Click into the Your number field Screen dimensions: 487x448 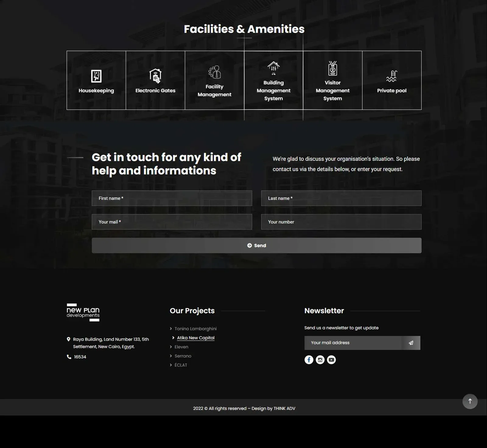click(x=341, y=222)
